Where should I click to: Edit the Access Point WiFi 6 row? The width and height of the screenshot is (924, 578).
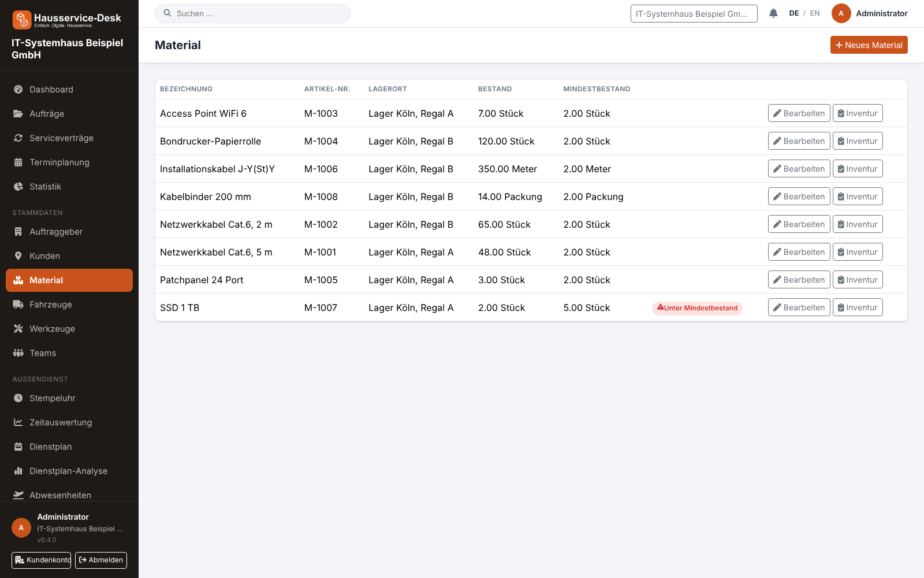(x=799, y=113)
